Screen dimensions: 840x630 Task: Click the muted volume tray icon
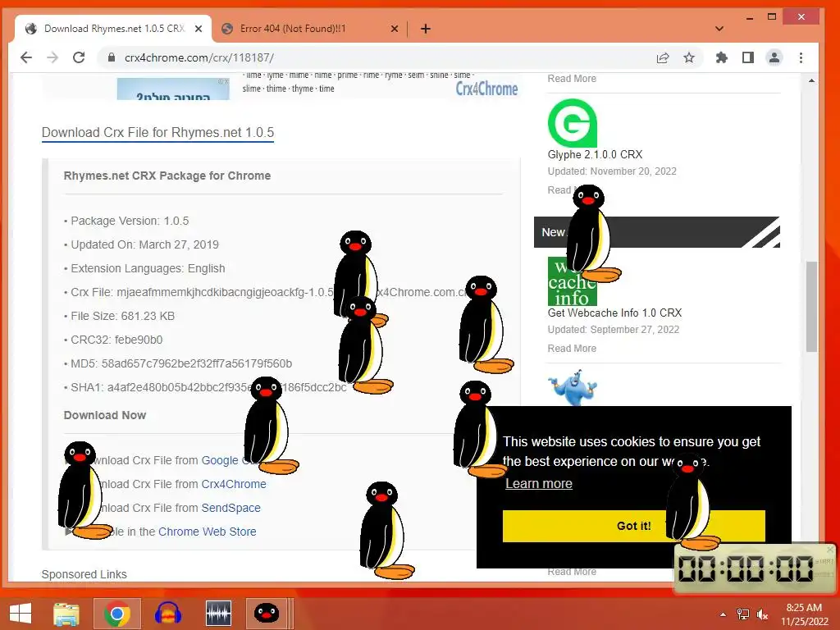click(762, 614)
